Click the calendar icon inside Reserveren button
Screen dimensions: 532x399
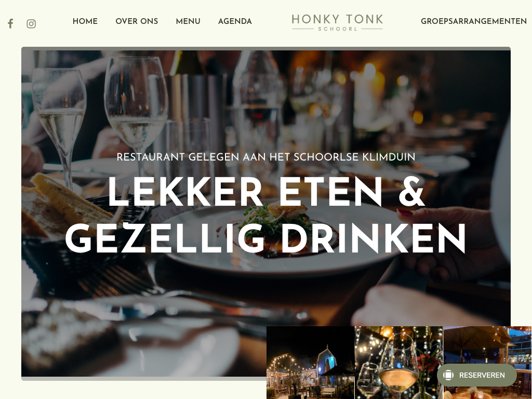click(448, 375)
